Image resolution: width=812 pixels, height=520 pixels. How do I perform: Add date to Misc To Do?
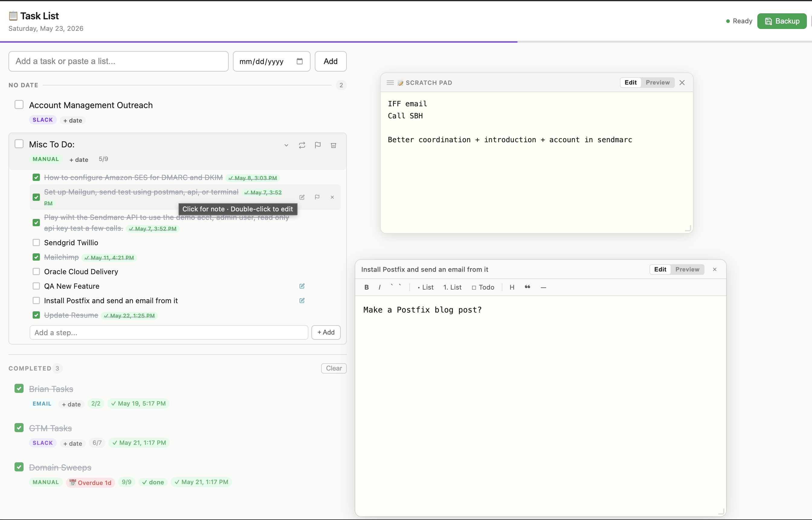(79, 160)
